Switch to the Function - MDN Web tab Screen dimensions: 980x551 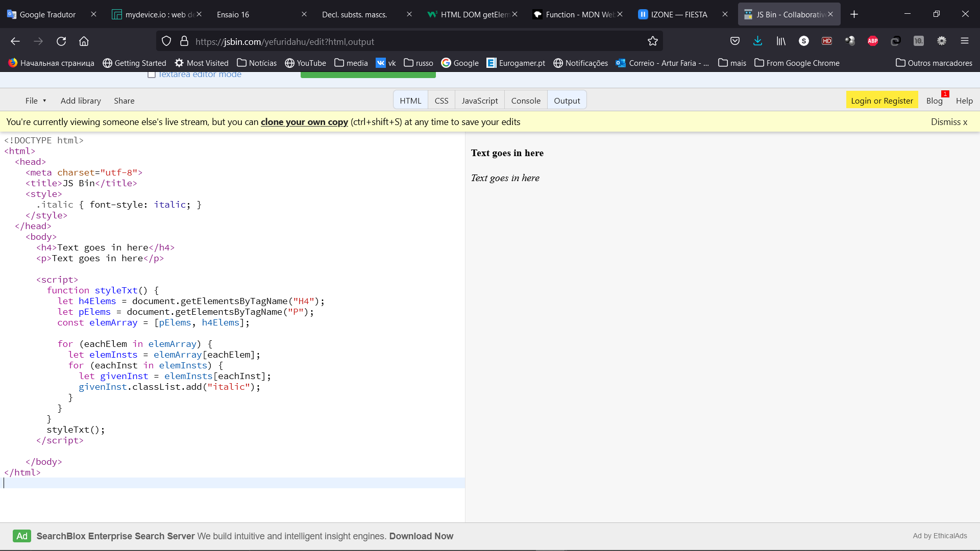point(574,14)
